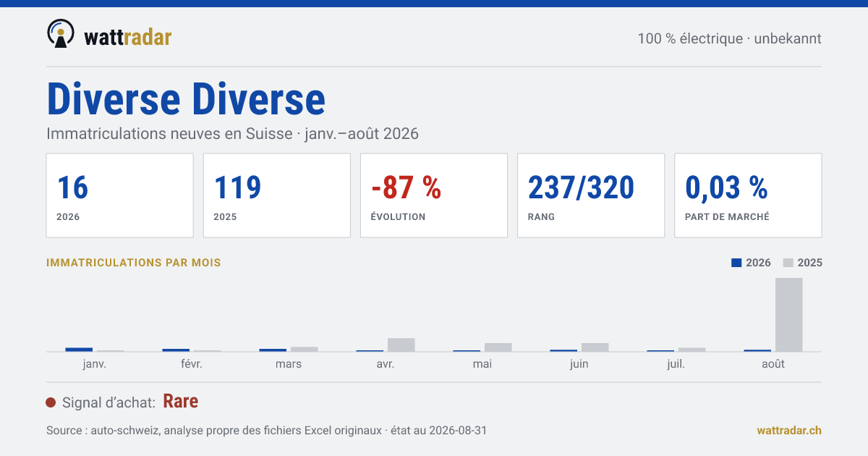The width and height of the screenshot is (868, 456).
Task: Click the 'juin' axis label
Action: pyautogui.click(x=579, y=364)
